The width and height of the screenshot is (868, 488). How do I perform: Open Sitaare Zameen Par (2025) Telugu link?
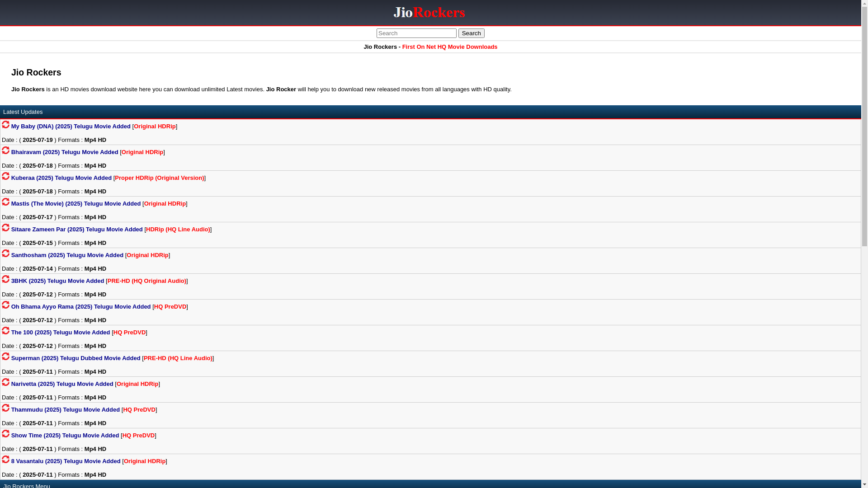tap(77, 230)
